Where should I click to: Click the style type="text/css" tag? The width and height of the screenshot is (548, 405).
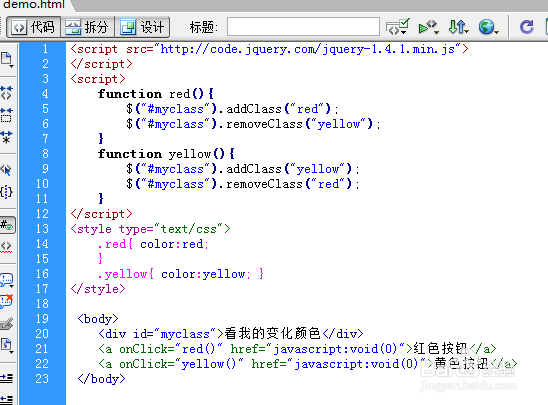click(150, 229)
